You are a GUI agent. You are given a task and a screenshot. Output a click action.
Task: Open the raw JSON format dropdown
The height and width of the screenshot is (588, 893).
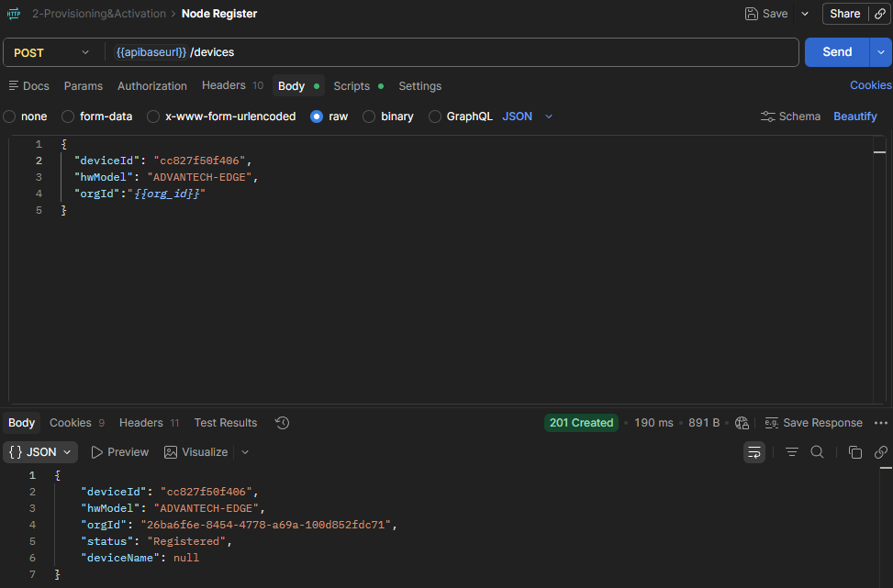click(528, 116)
